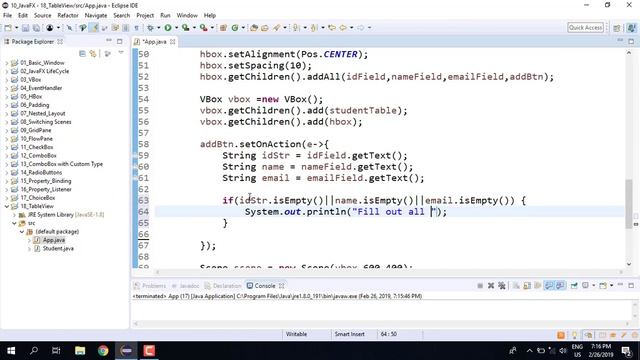
Task: Click the Save All toolbar icon
Action: [36, 28]
